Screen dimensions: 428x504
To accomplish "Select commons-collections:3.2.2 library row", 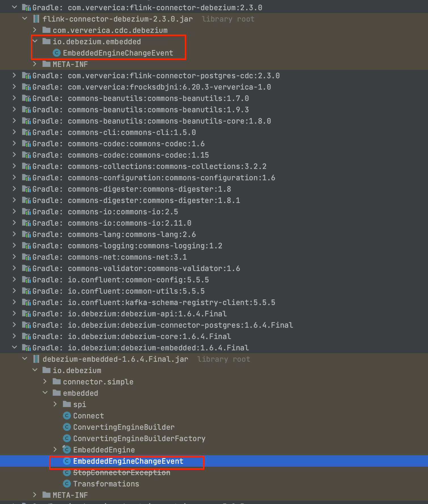I will pos(214,166).
